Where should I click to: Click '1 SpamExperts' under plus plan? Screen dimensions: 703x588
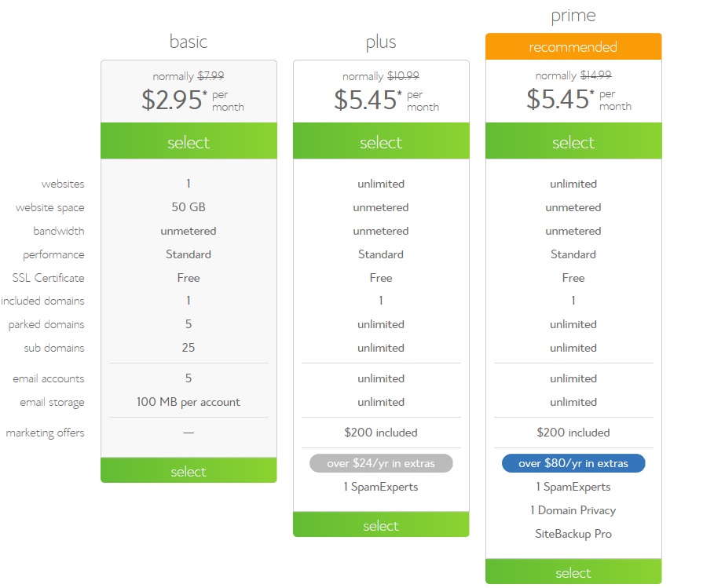click(x=381, y=488)
